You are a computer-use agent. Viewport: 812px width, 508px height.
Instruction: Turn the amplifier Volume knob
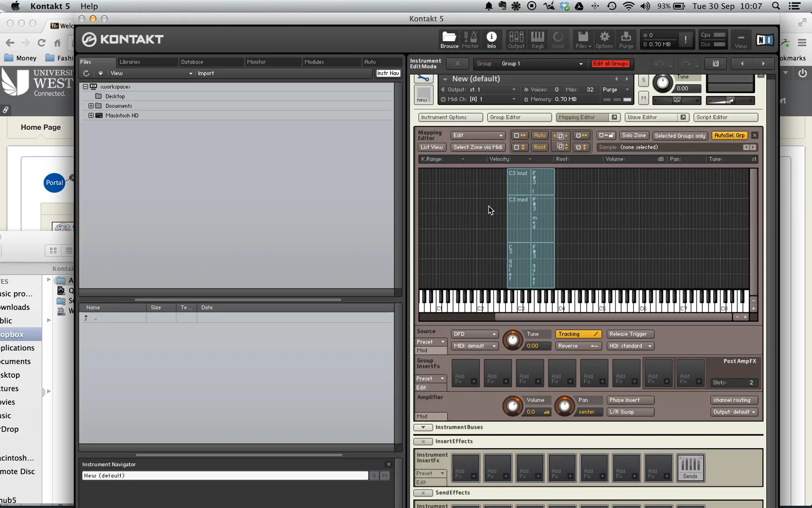tap(512, 406)
